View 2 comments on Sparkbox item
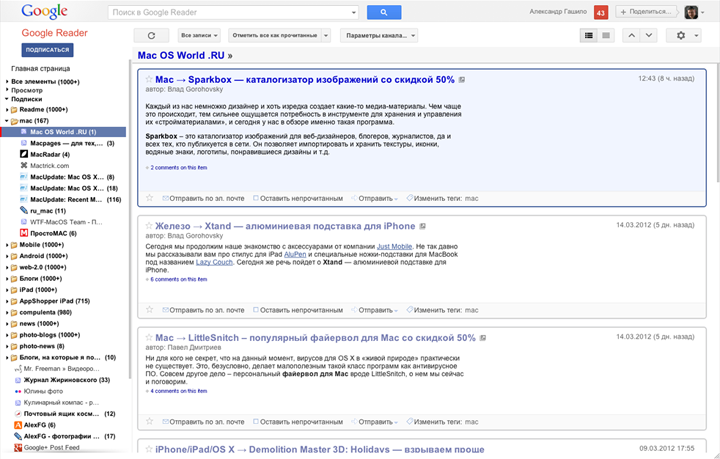The image size is (720, 459). point(179,168)
